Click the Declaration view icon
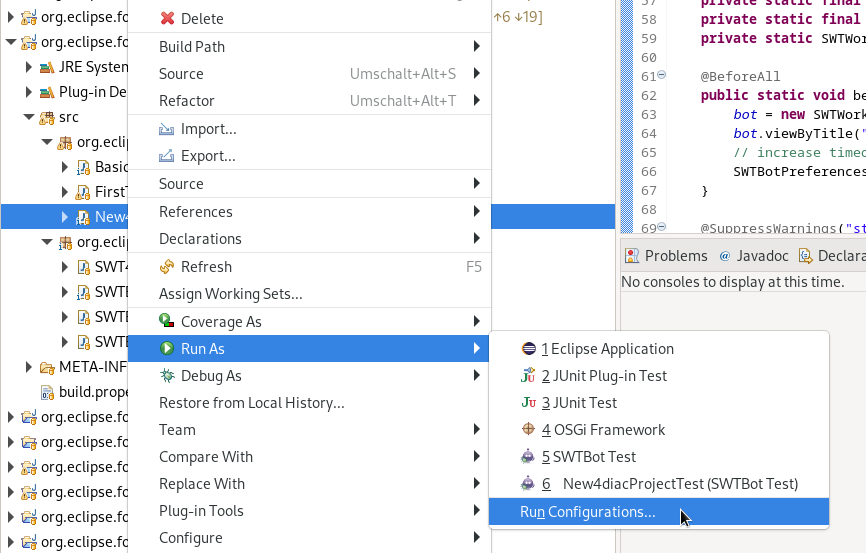The width and height of the screenshot is (866, 553). (805, 256)
